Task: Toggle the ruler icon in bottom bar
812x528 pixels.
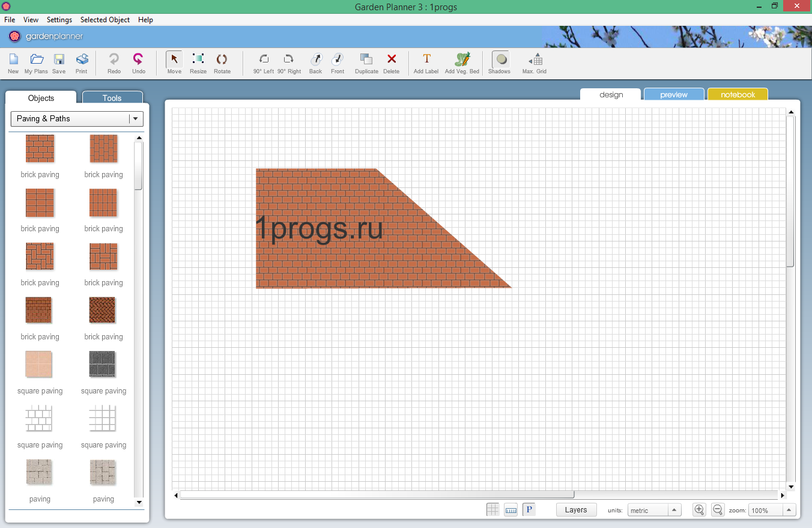Action: point(511,510)
